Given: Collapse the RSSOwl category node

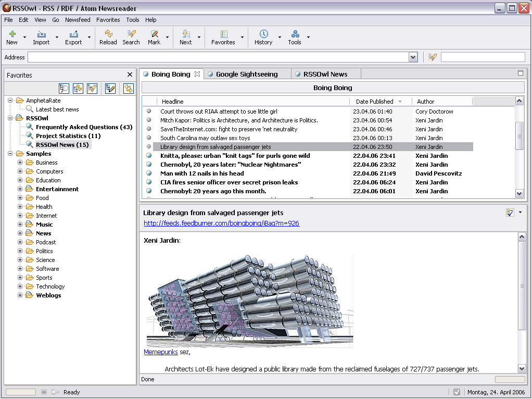Looking at the screenshot, I should tap(10, 118).
